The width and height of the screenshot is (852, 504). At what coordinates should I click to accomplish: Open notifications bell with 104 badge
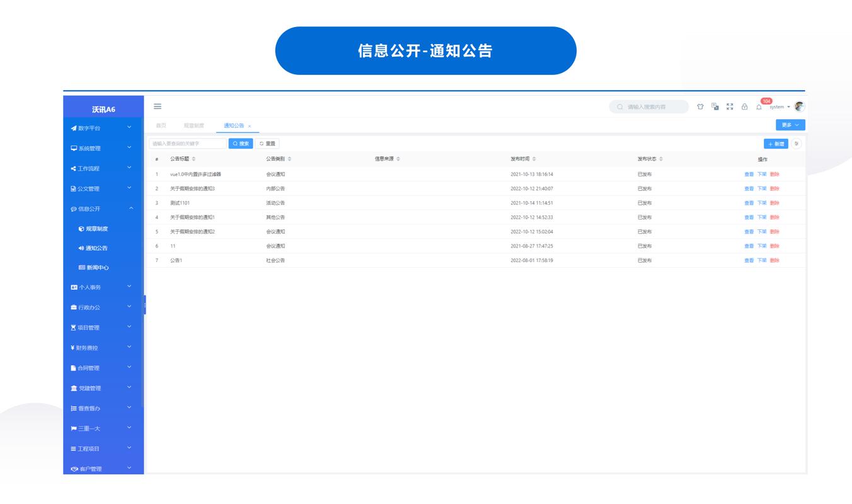(759, 107)
